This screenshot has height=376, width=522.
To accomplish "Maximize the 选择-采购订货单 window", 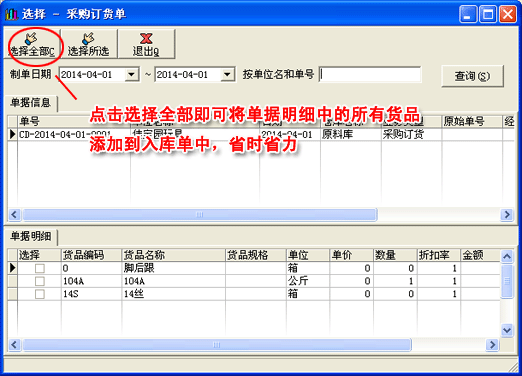I will coord(488,14).
